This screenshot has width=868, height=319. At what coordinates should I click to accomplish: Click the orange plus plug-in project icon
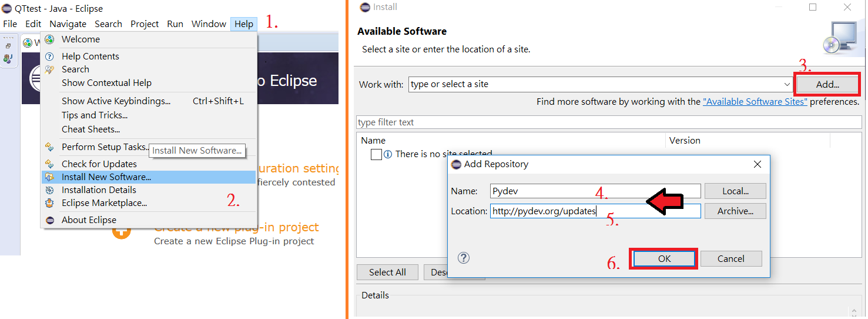coord(122,231)
